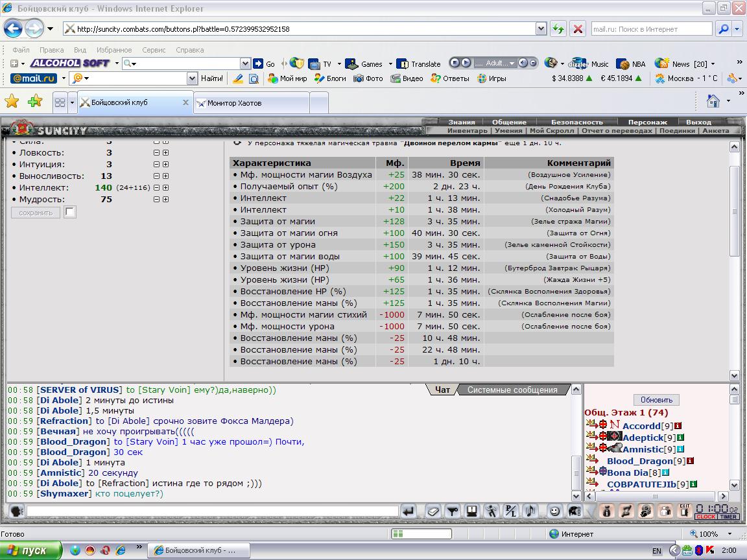Open the Системные сообщения chat tab
This screenshot has height=560, width=747.
coord(512,390)
